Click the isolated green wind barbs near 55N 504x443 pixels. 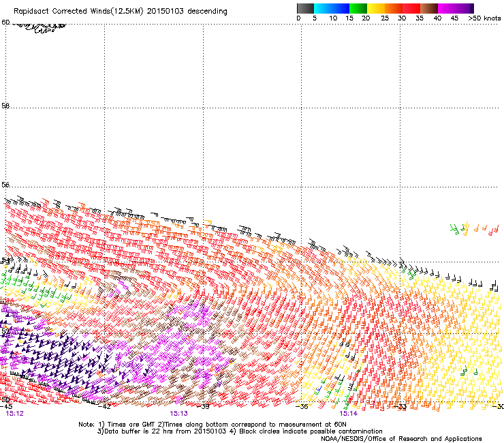454,230
